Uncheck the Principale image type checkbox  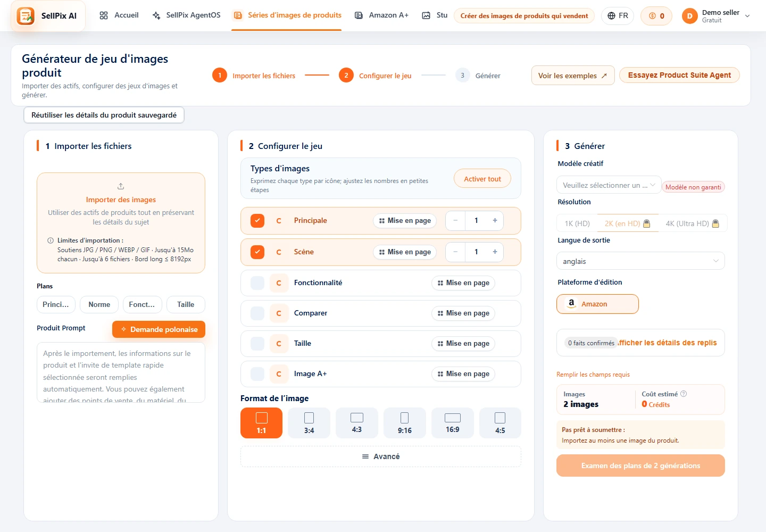pos(257,220)
